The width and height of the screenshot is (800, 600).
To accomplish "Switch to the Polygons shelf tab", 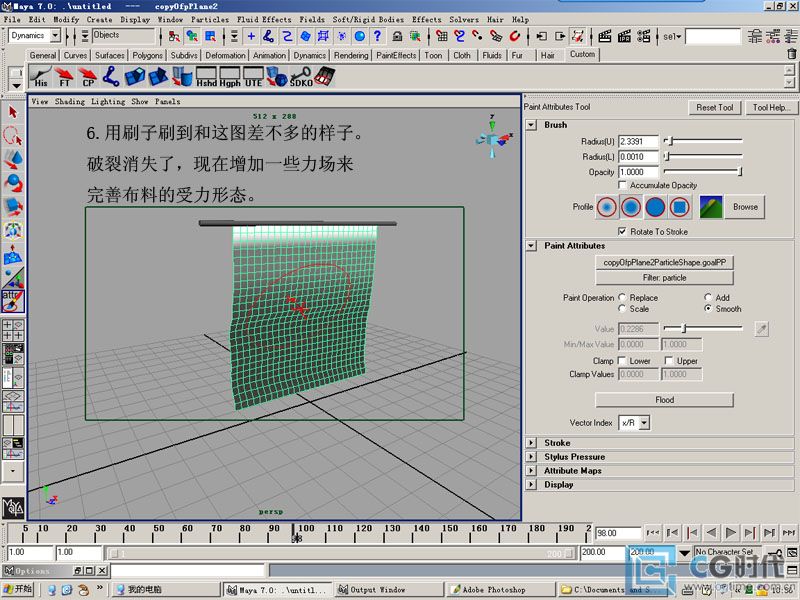I will pyautogui.click(x=147, y=55).
